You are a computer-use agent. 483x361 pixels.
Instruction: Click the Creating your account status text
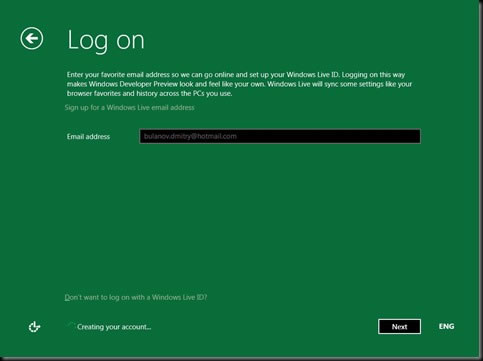click(114, 327)
